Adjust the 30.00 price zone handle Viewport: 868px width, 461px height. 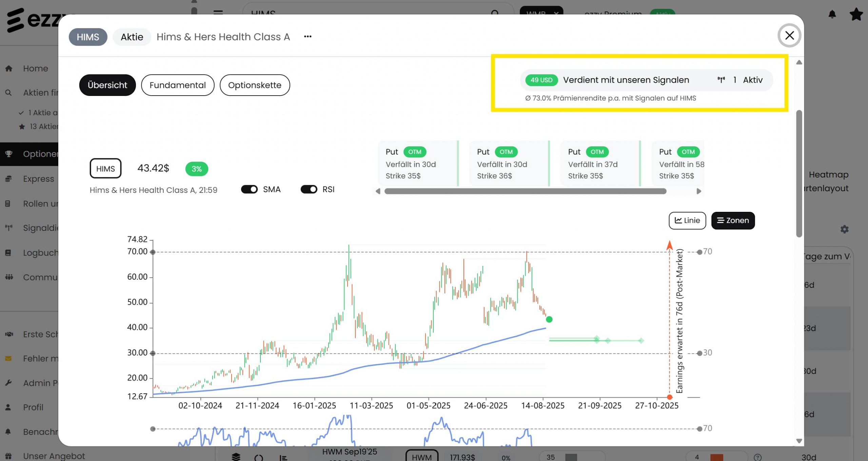click(x=153, y=353)
